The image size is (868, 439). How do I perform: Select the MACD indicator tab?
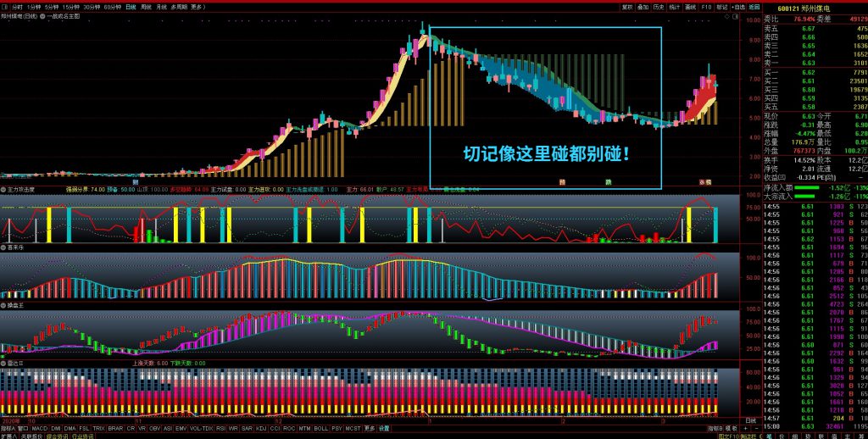pyautogui.click(x=39, y=428)
